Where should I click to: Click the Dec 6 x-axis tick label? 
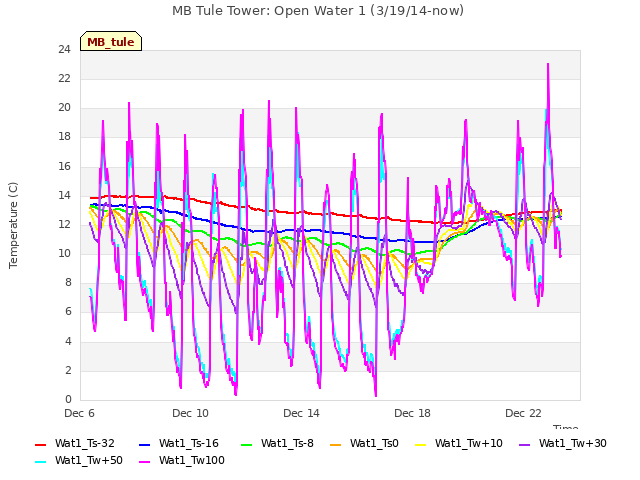[79, 413]
